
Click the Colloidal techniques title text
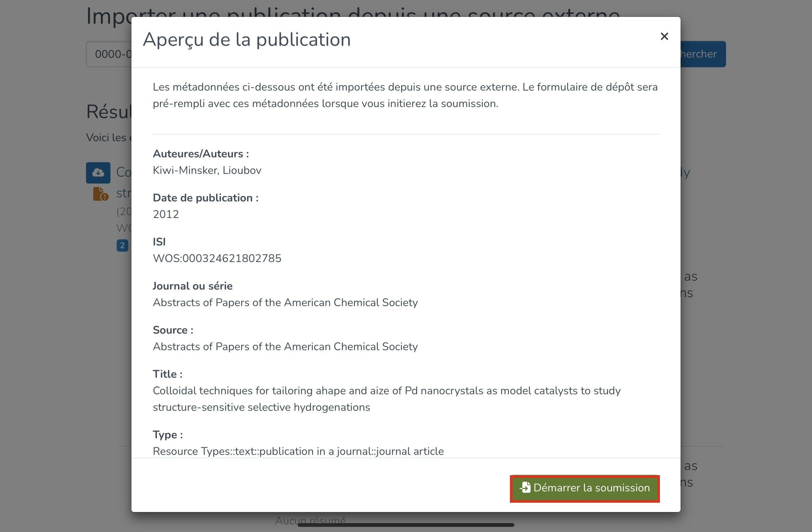coord(386,391)
